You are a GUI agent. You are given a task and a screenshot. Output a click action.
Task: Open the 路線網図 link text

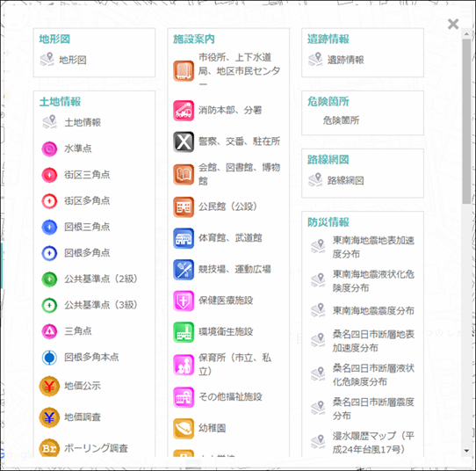(x=345, y=181)
